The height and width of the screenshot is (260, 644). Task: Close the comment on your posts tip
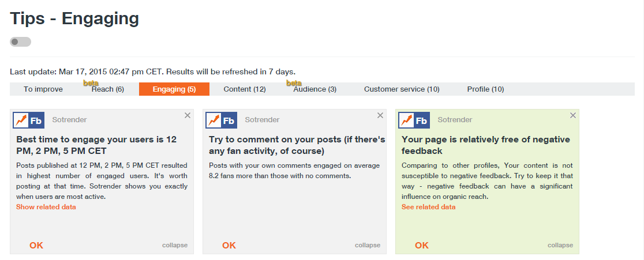tap(380, 115)
